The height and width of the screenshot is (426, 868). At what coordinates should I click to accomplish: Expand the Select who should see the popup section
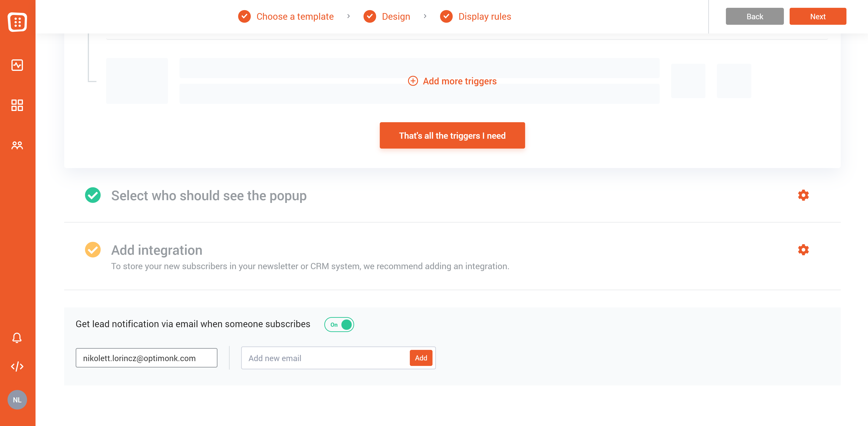click(209, 196)
